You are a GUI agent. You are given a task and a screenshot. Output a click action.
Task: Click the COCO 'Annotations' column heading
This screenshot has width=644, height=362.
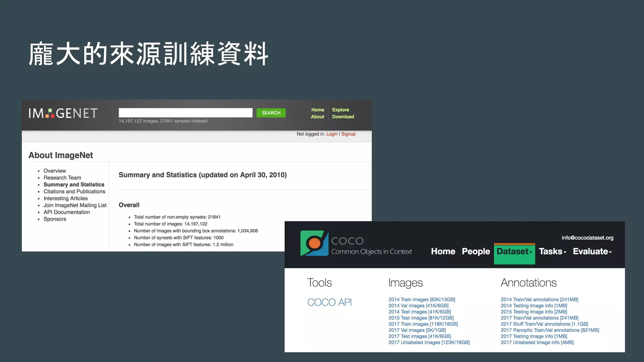coord(529,282)
